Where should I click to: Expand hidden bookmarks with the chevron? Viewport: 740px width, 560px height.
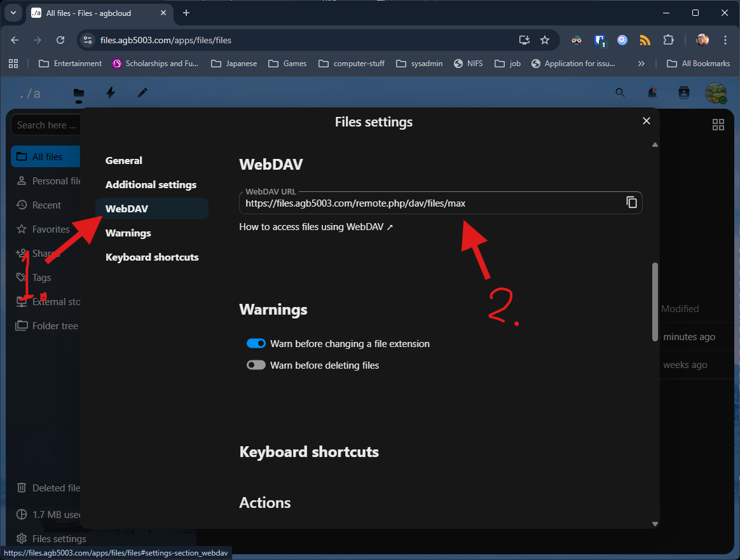click(x=641, y=63)
